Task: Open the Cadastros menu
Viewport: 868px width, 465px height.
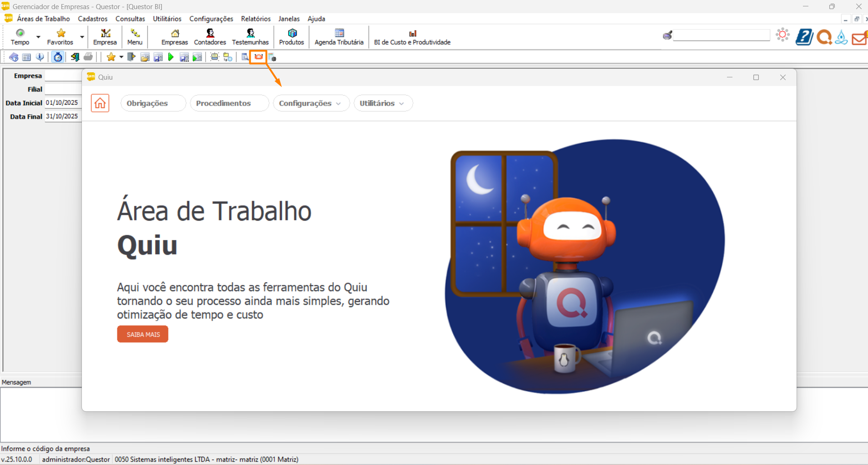Action: click(93, 19)
